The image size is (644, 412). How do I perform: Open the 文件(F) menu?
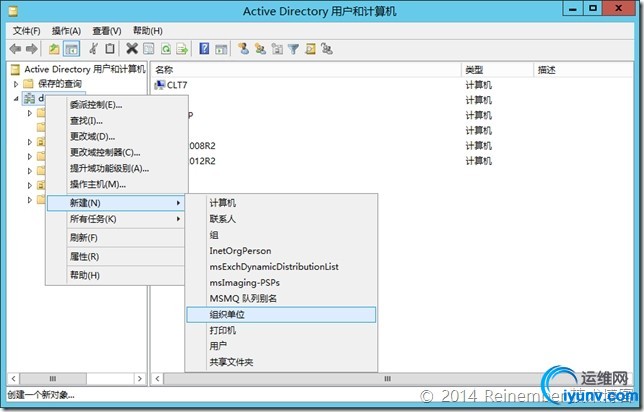[x=27, y=31]
